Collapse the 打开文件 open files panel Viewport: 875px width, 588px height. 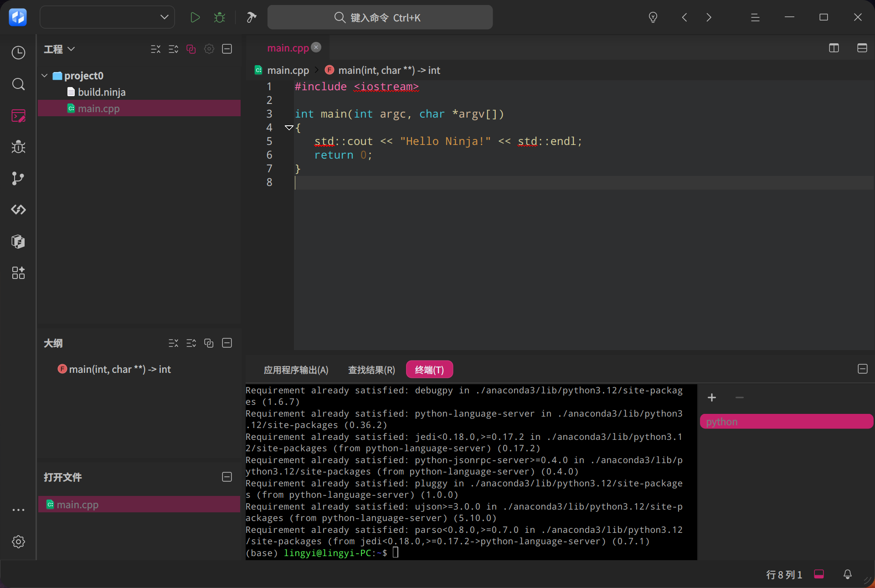227,477
